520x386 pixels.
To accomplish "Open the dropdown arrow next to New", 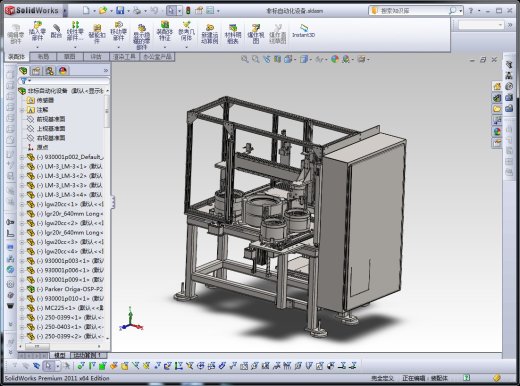I will (94, 11).
